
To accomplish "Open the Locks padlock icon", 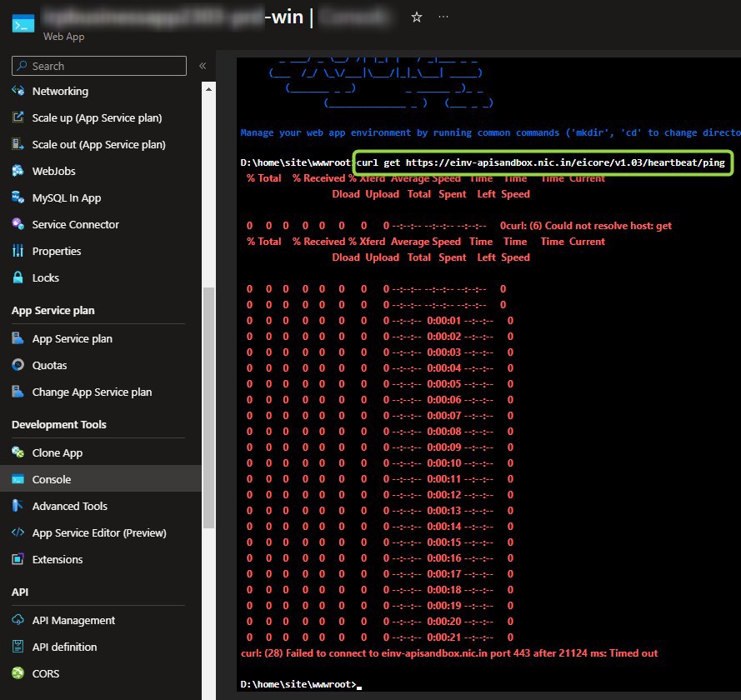I will (17, 277).
